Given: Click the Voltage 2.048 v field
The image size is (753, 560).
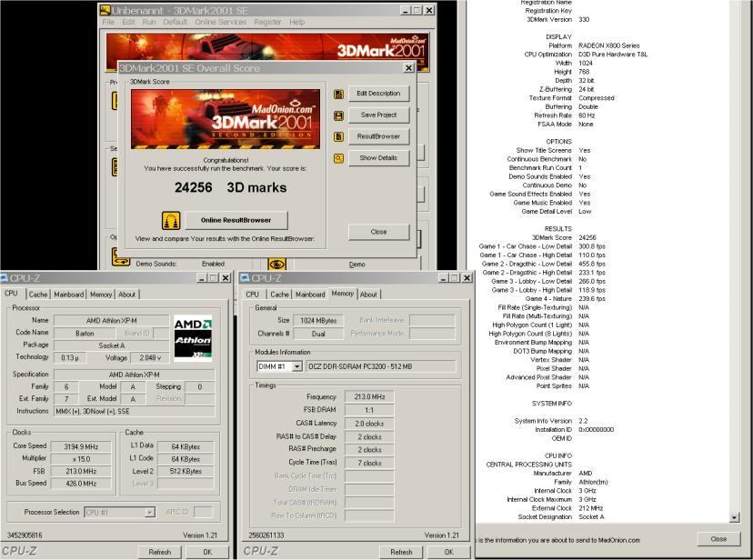Looking at the screenshot, I should (x=150, y=358).
